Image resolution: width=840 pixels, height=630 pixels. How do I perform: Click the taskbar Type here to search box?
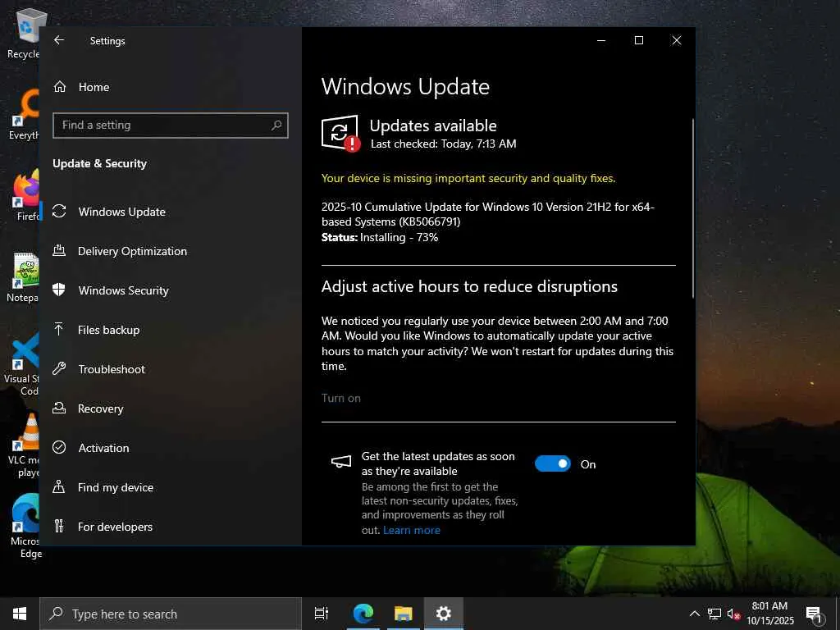click(171, 614)
